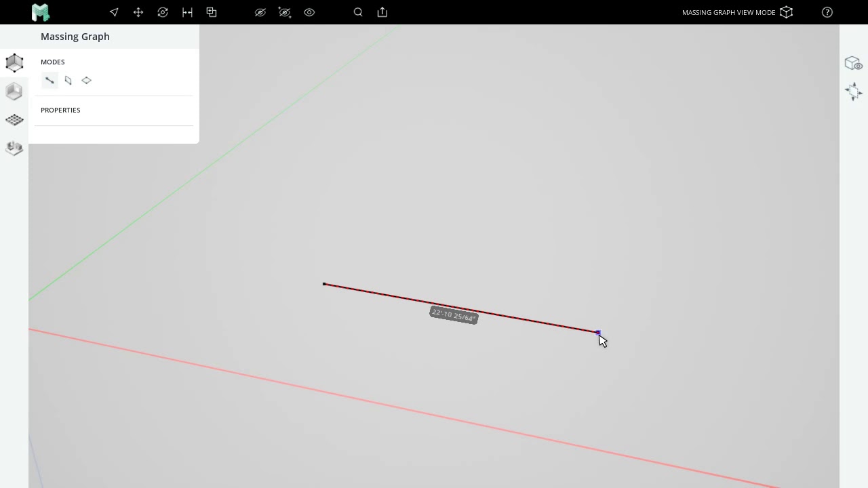Click the PROPERTIES section label

pyautogui.click(x=60, y=110)
